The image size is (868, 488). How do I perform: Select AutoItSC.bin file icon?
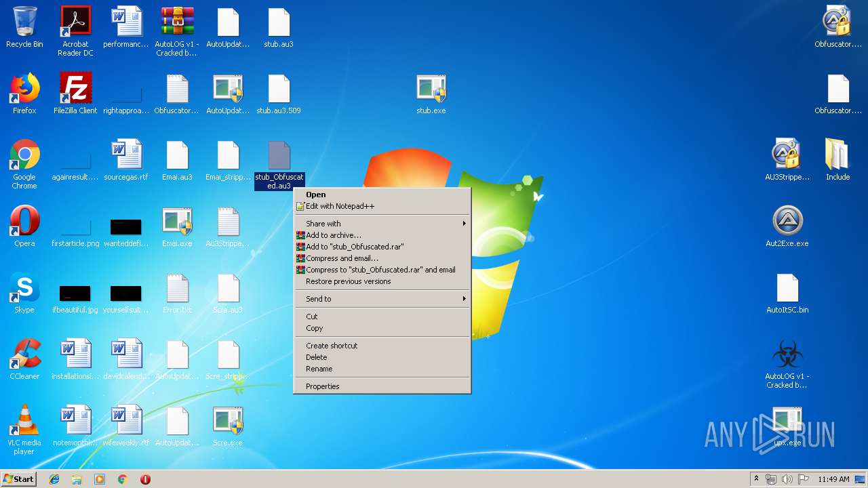[x=787, y=293]
